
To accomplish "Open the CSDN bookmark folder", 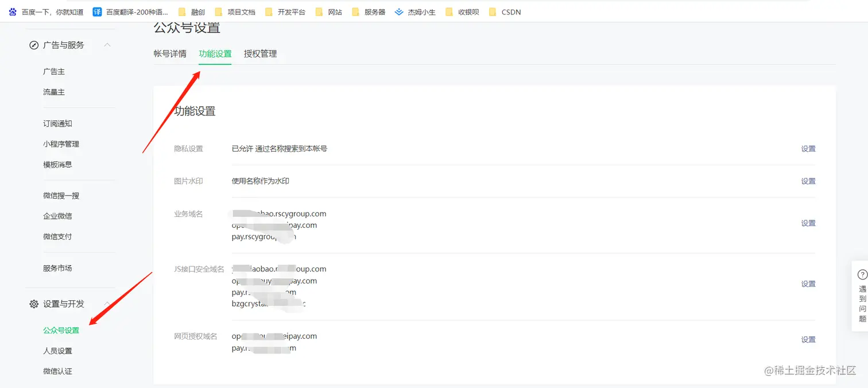I will point(505,12).
